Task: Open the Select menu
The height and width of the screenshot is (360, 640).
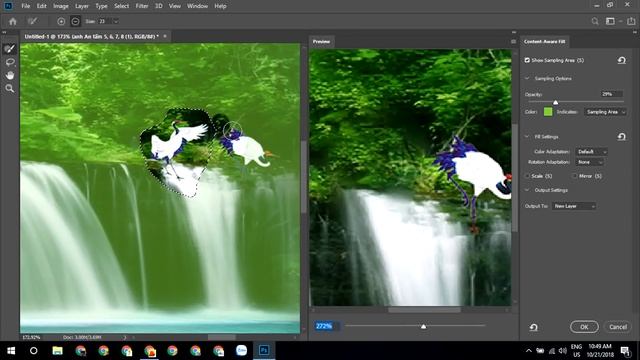Action: (121, 6)
